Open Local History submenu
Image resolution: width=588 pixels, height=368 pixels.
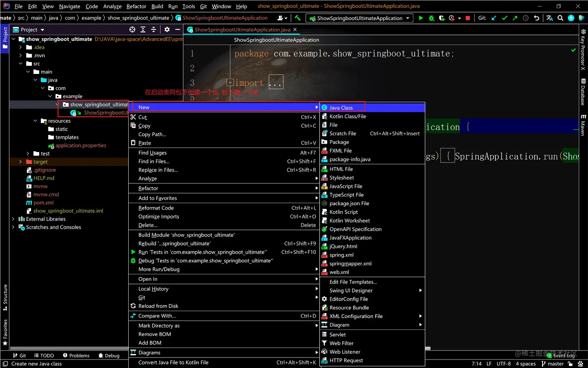click(224, 289)
